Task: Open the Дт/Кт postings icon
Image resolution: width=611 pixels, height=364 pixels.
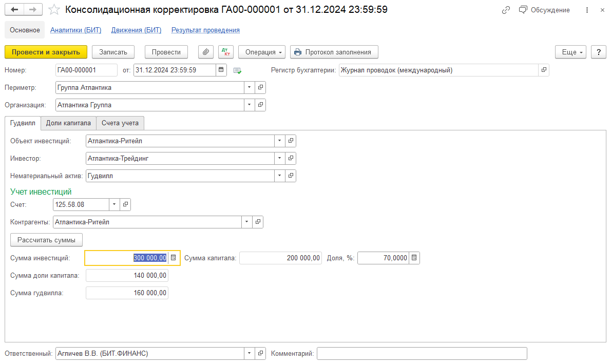Action: pyautogui.click(x=225, y=52)
